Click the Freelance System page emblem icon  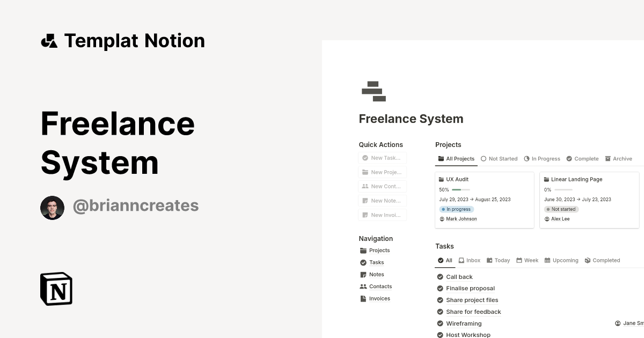tap(374, 91)
